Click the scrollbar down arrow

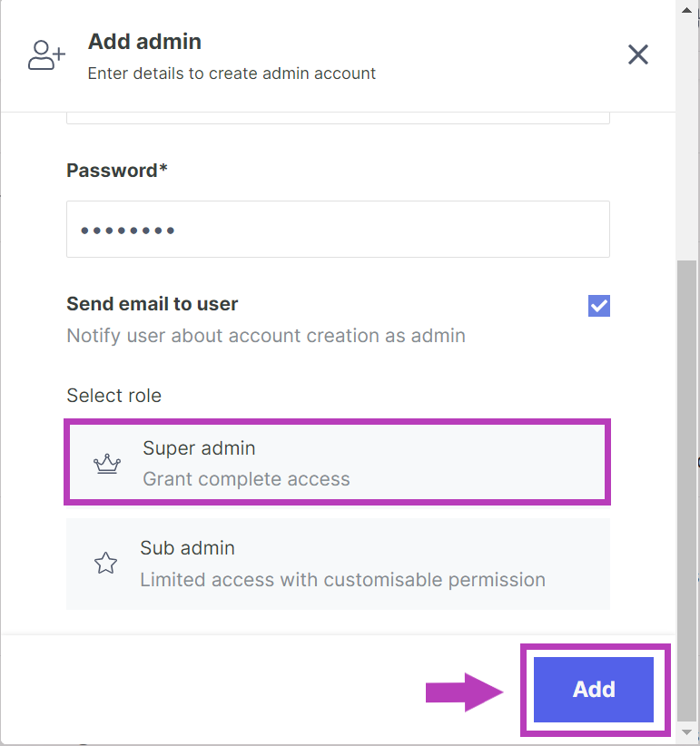(x=688, y=731)
